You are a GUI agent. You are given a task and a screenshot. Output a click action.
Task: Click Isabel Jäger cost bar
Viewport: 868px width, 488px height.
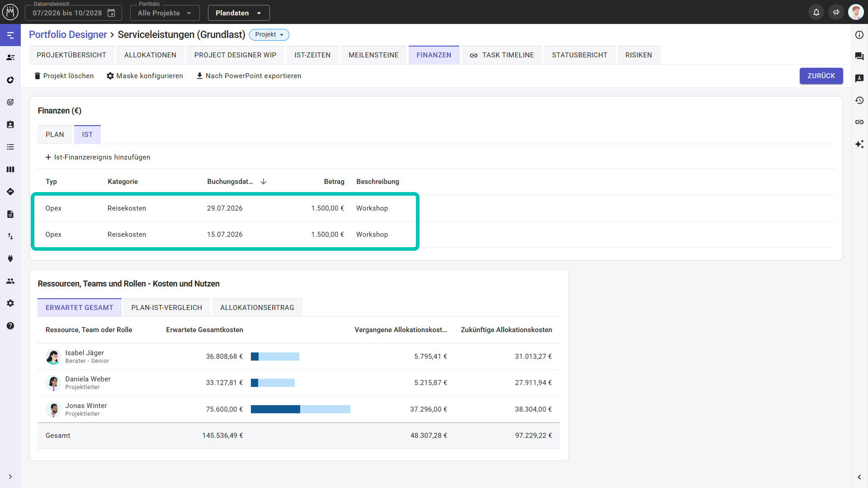coord(275,357)
